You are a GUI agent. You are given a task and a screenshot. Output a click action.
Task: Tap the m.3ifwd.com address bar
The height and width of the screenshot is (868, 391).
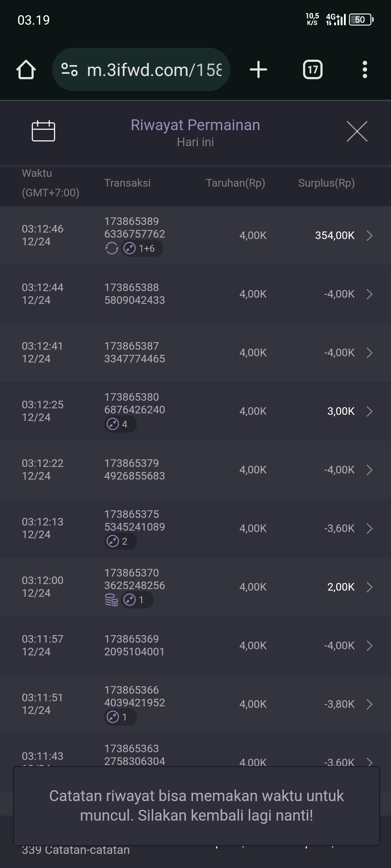tap(154, 69)
